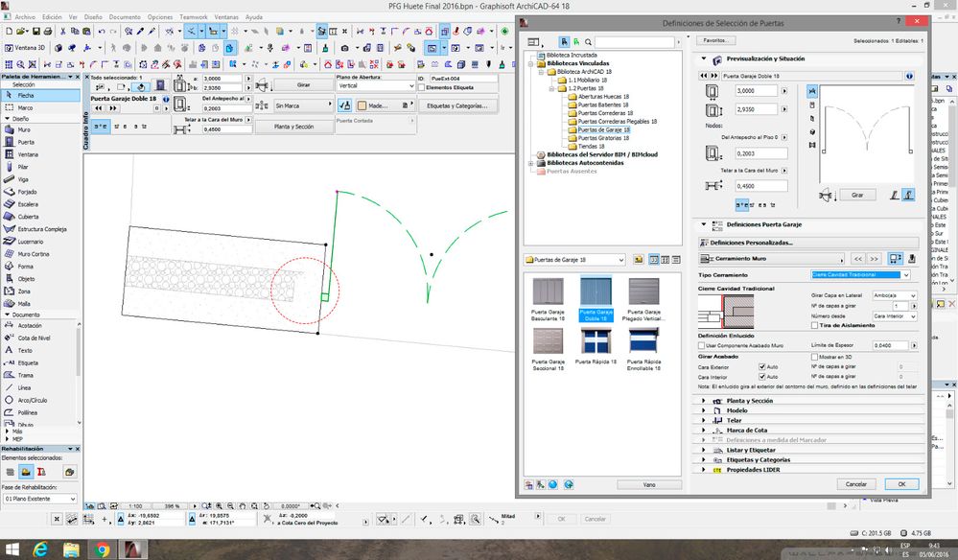The image size is (958, 560).
Task: Click the Cancelar button in dialog
Action: (855, 484)
